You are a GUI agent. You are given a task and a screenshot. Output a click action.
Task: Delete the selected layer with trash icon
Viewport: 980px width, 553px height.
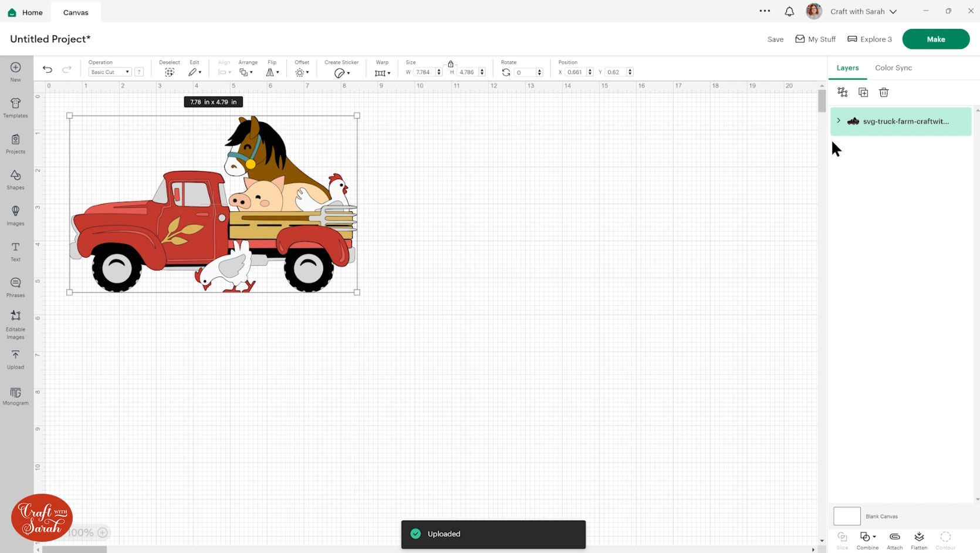pyautogui.click(x=884, y=92)
